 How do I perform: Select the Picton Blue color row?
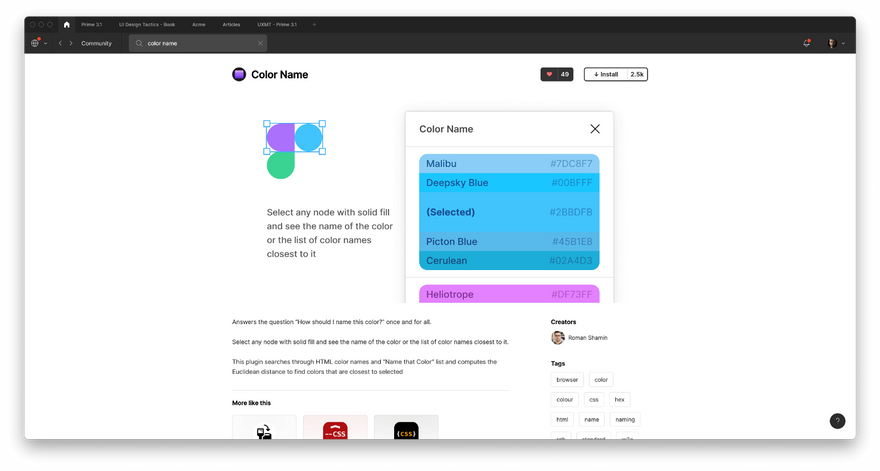(x=509, y=242)
